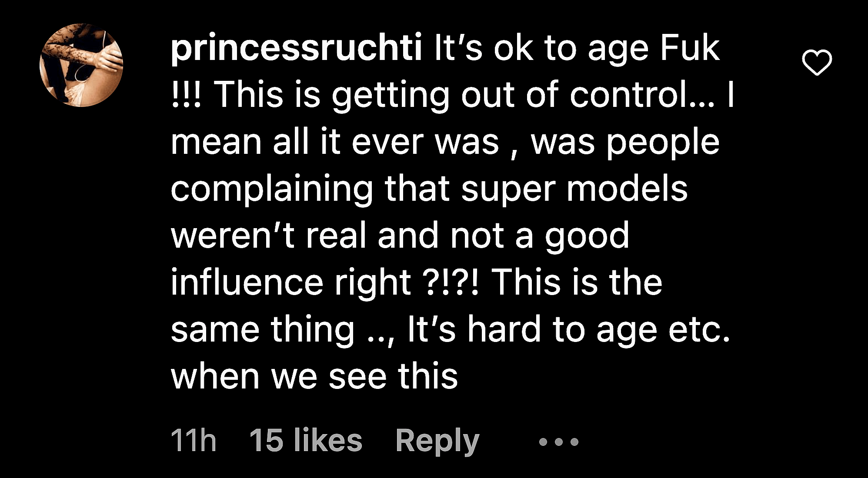
Task: View the 15 likes list
Action: (306, 441)
